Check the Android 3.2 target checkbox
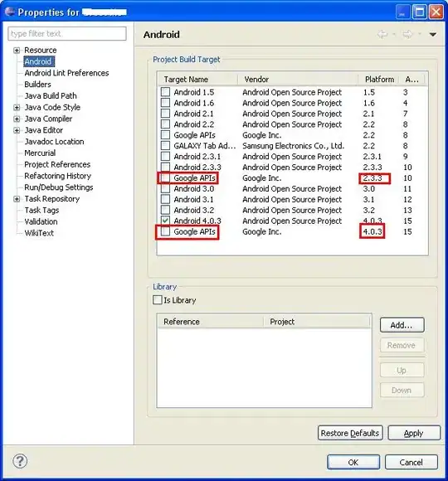The height and width of the screenshot is (481, 448). point(165,210)
